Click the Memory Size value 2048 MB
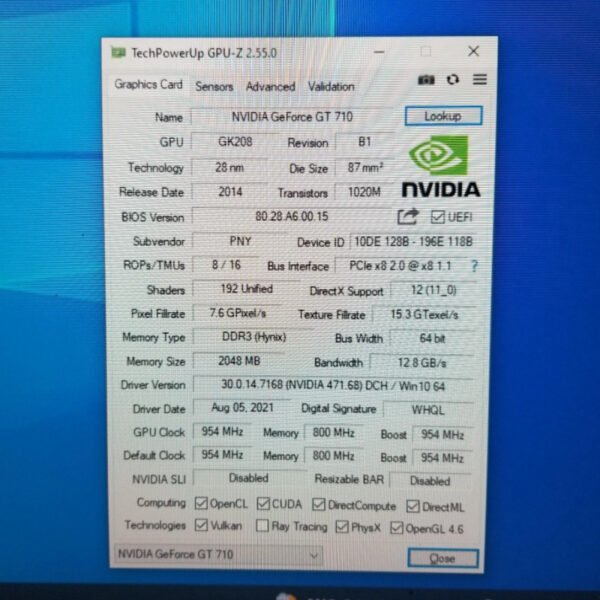Viewport: 600px width, 600px height. click(239, 361)
